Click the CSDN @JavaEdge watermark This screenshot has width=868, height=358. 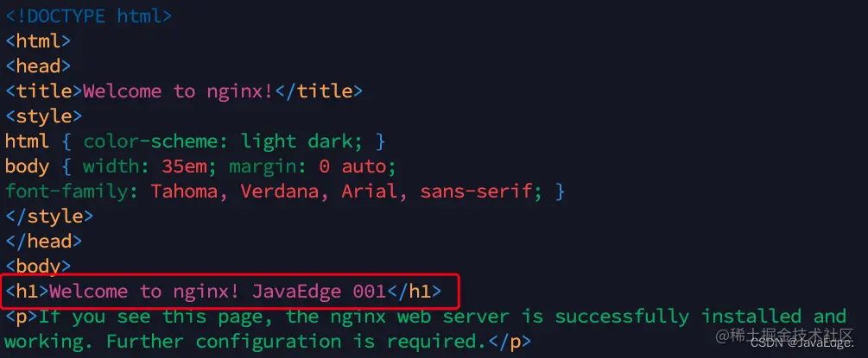coord(802,344)
